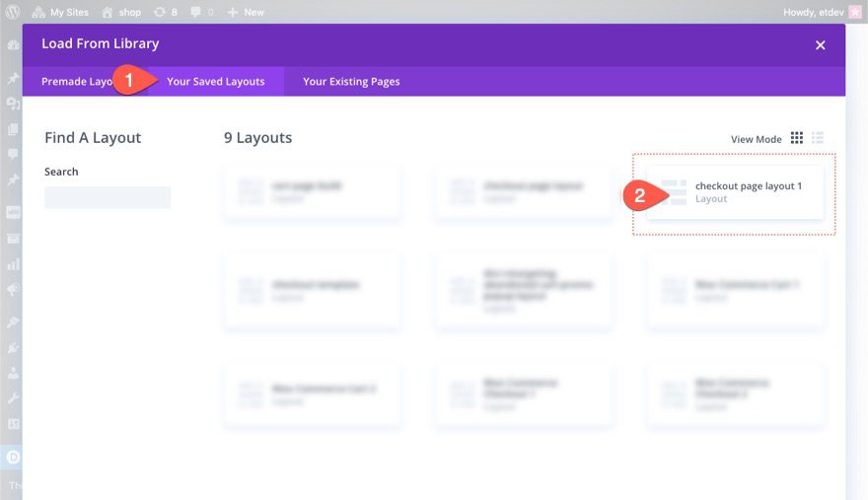The image size is (868, 500).
Task: Open Divi in the sidebar
Action: click(13, 458)
